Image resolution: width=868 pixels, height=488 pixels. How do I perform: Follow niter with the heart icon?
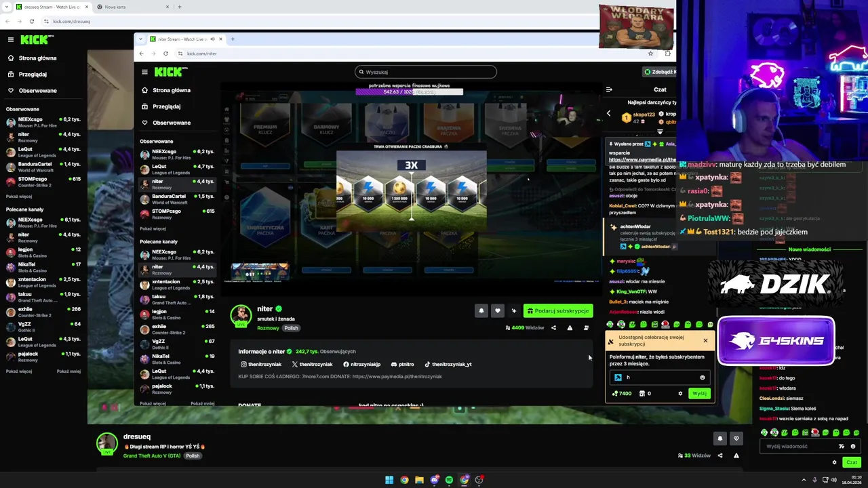click(x=498, y=310)
